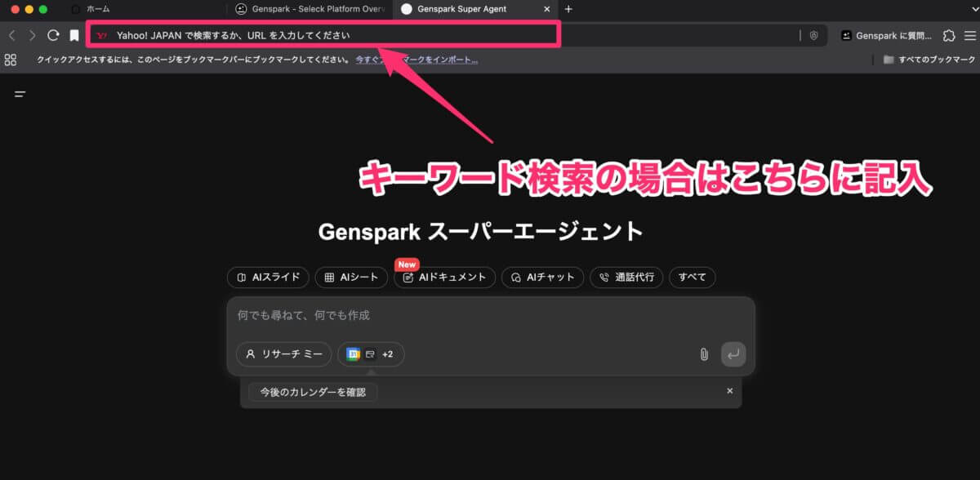Dismiss the calendar suggestion bar

point(730,391)
